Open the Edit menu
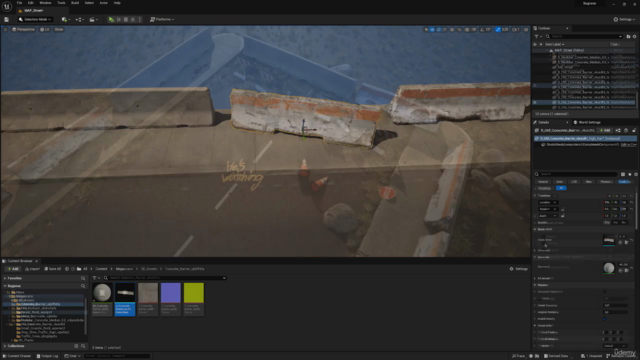This screenshot has height=360, width=640. click(x=31, y=3)
